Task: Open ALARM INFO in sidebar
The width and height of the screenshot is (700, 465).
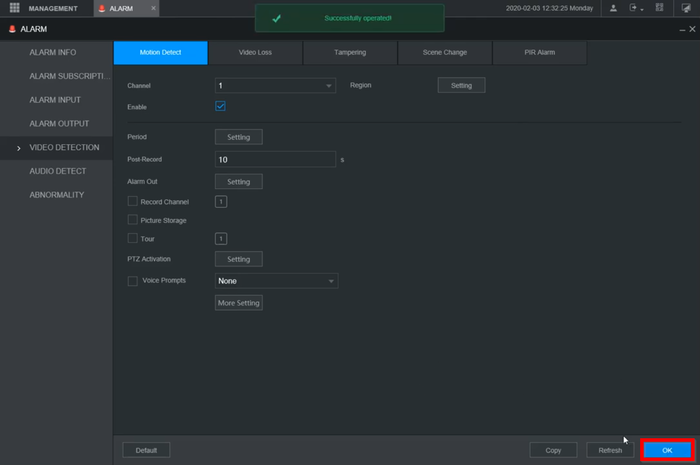Action: pos(53,52)
